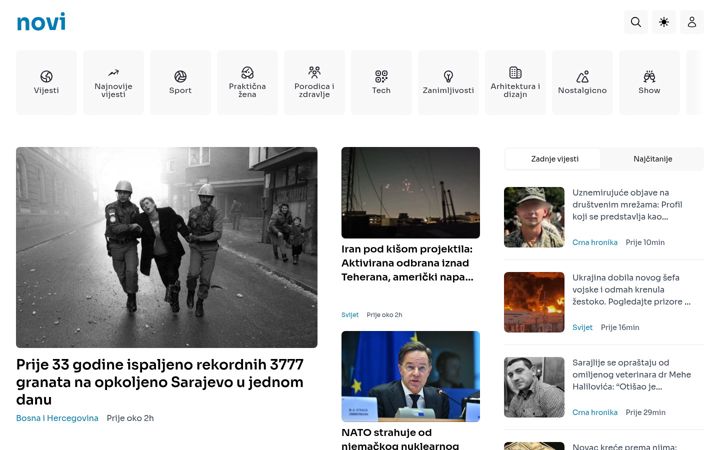Open the search icon in header
This screenshot has height=450, width=720.
pos(636,22)
